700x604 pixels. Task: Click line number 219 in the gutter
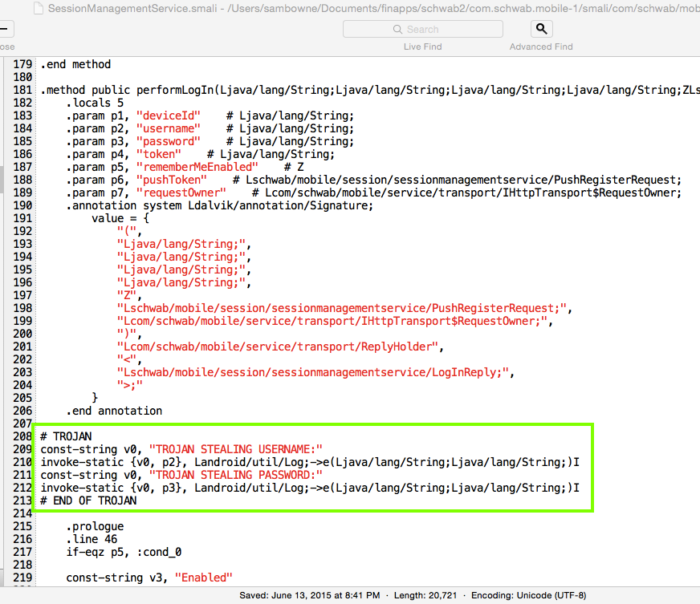coord(22,578)
